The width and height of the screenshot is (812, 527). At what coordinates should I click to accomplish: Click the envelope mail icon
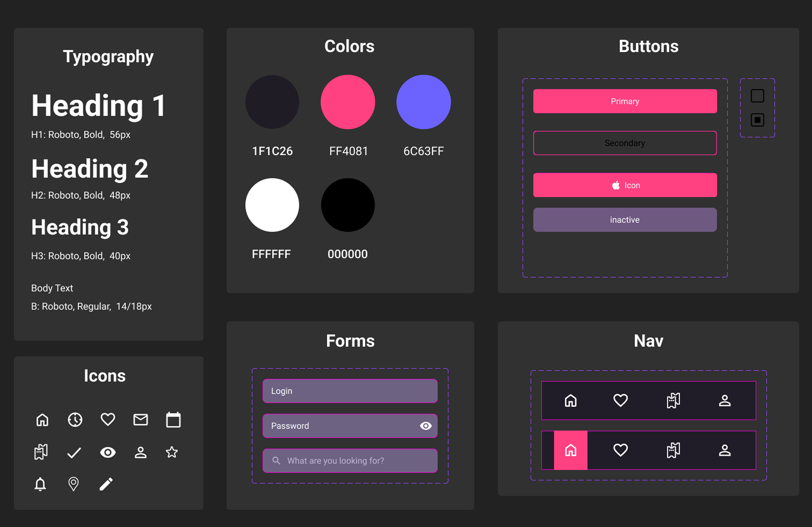(140, 420)
